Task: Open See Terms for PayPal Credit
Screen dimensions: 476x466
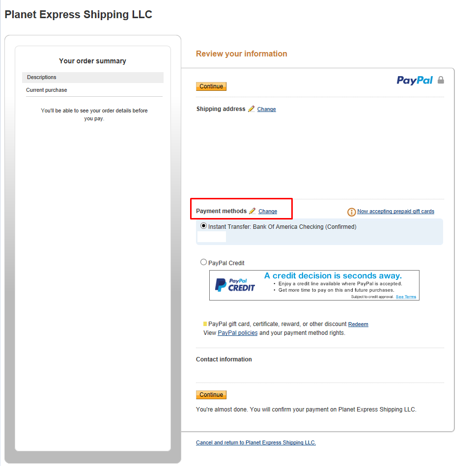Action: tap(406, 297)
